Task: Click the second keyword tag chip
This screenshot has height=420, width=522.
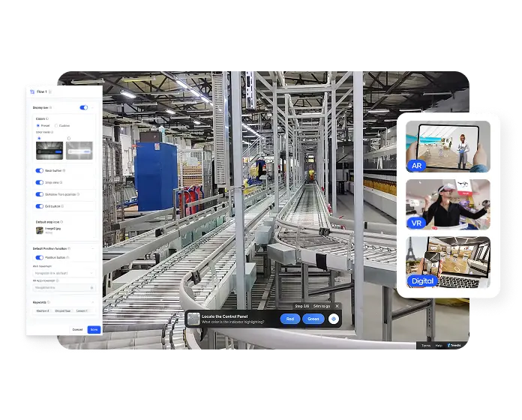Action: click(x=63, y=310)
